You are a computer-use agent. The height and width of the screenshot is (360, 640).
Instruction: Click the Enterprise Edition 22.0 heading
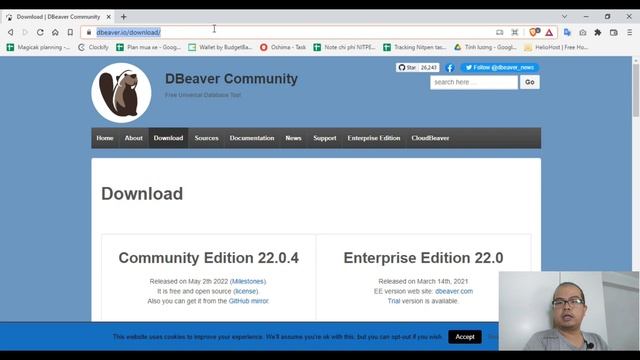click(423, 258)
